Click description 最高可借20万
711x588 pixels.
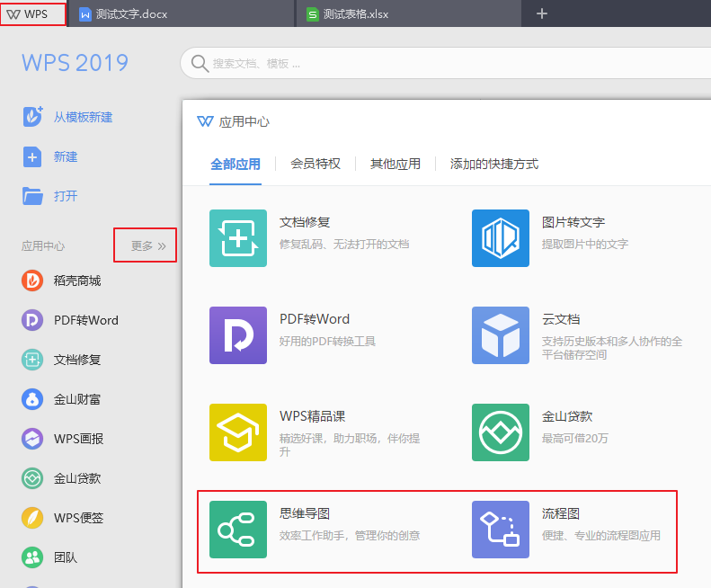pyautogui.click(x=575, y=439)
